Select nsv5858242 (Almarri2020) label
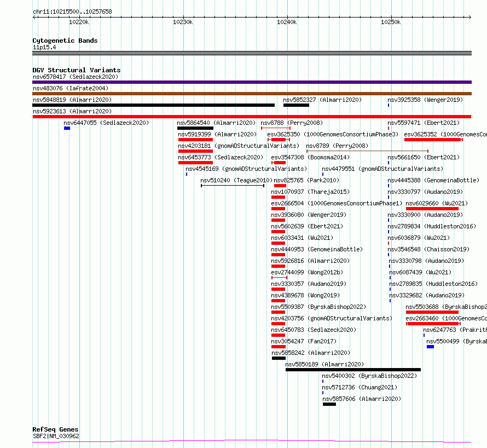This screenshot has width=487, height=448. [311, 353]
